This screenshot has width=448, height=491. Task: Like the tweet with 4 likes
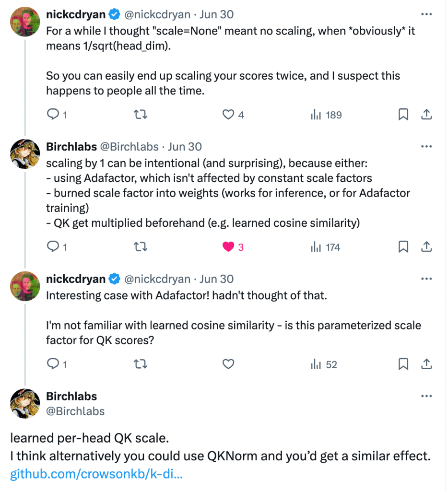tap(229, 115)
